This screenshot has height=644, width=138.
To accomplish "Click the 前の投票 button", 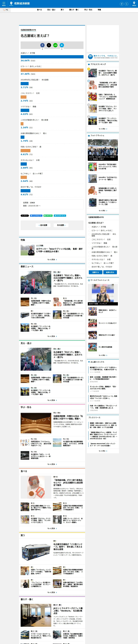I will click(43, 225).
